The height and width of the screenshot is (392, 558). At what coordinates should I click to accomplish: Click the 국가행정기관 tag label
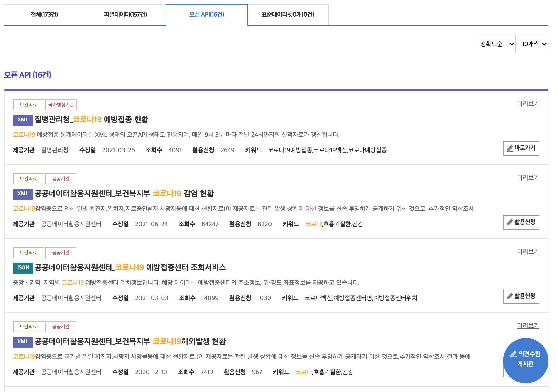tap(61, 105)
